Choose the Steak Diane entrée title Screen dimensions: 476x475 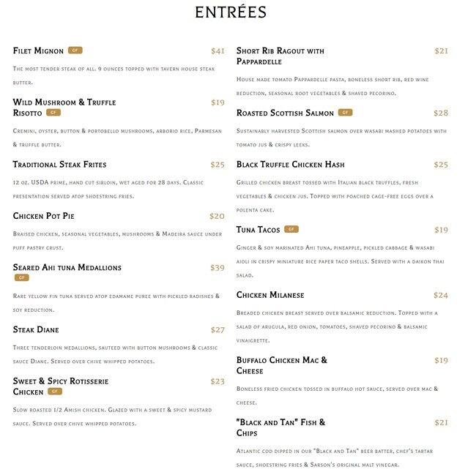[x=36, y=330]
